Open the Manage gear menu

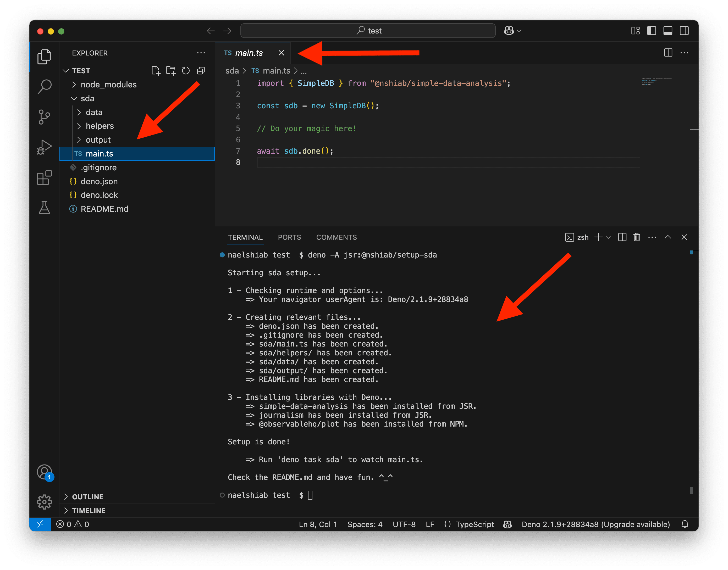click(x=44, y=502)
